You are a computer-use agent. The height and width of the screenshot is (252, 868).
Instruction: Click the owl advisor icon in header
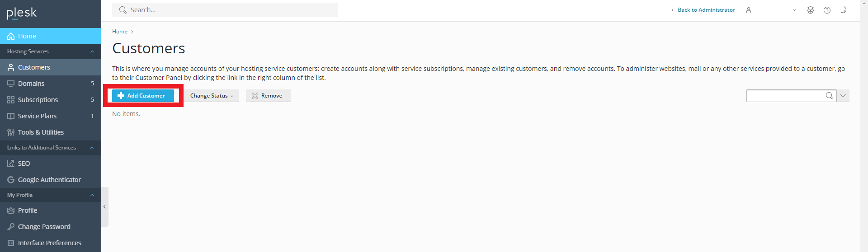click(x=811, y=10)
